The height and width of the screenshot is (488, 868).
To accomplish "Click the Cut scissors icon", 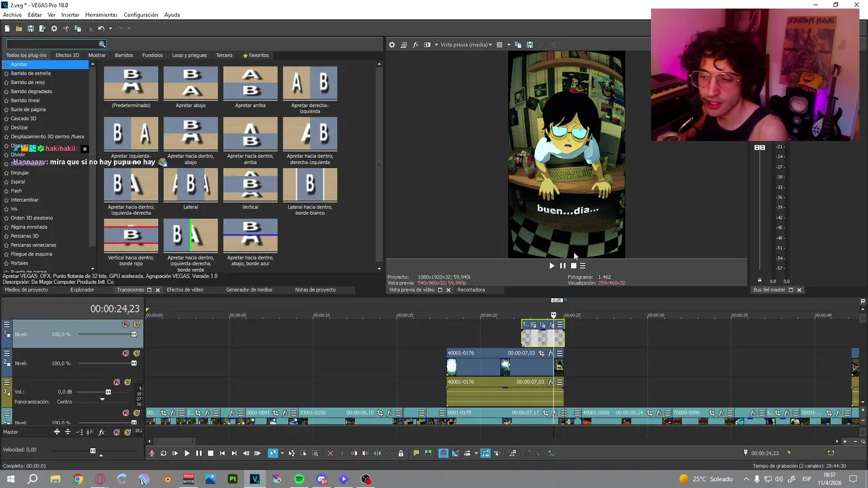I will pyautogui.click(x=66, y=28).
